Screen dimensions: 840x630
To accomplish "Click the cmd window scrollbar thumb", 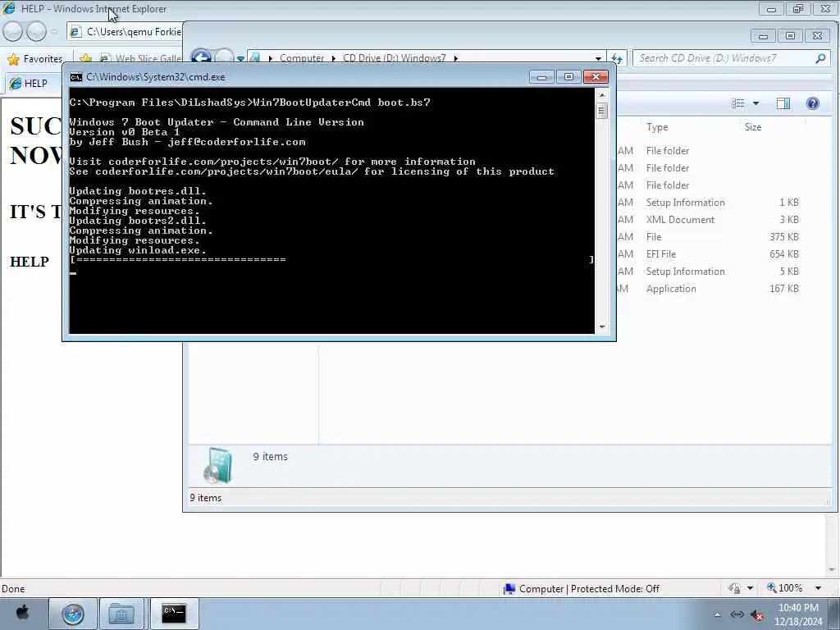I will click(601, 111).
